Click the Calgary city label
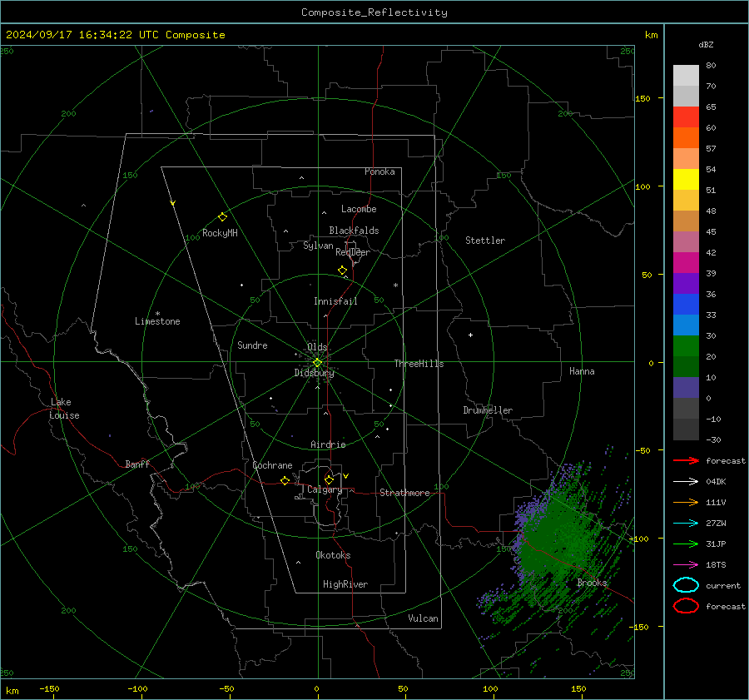Image resolution: width=749 pixels, height=700 pixels. tap(325, 489)
